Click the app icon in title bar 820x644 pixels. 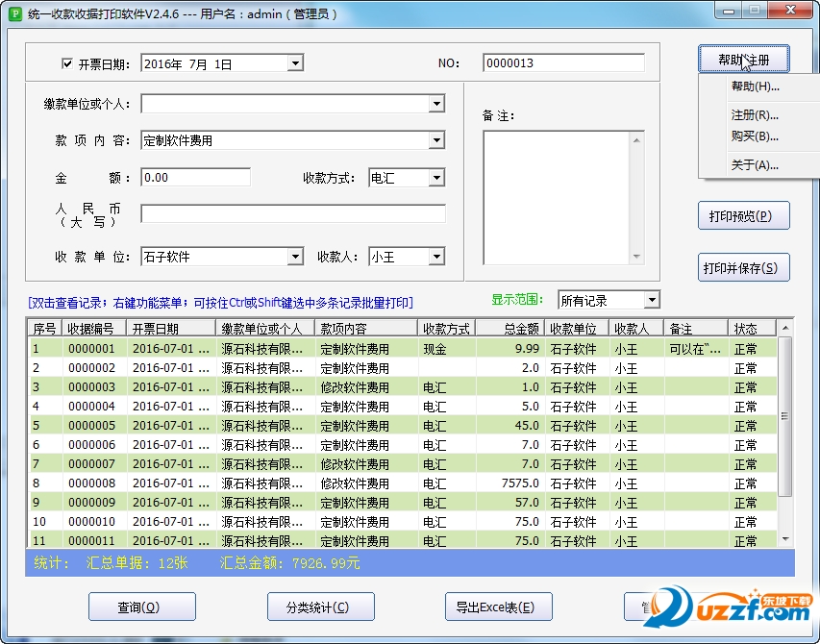pos(15,13)
